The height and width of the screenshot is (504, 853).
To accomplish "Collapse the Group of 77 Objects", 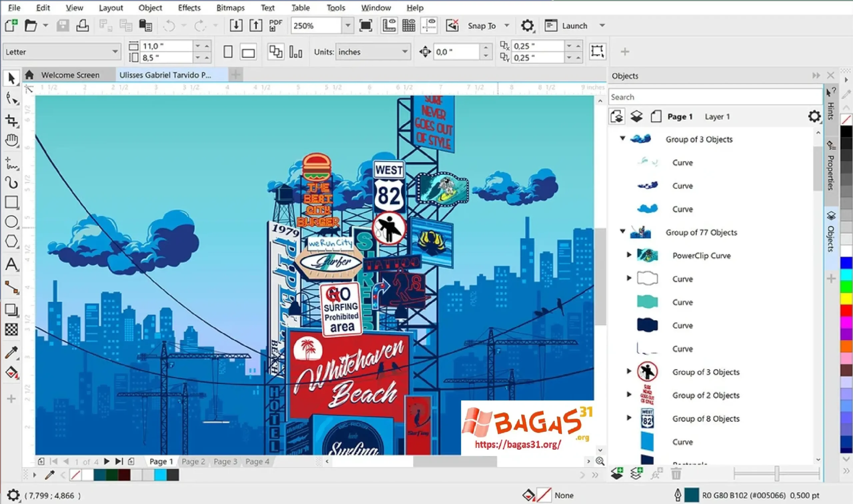I will [622, 231].
